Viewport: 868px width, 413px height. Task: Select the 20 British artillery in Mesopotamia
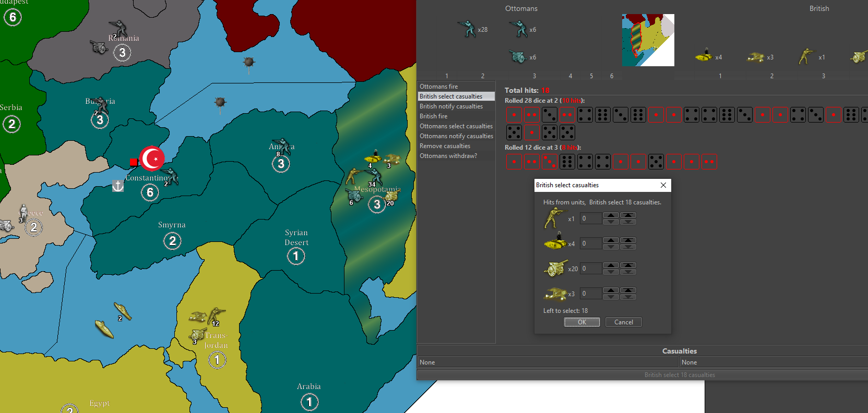click(x=392, y=196)
